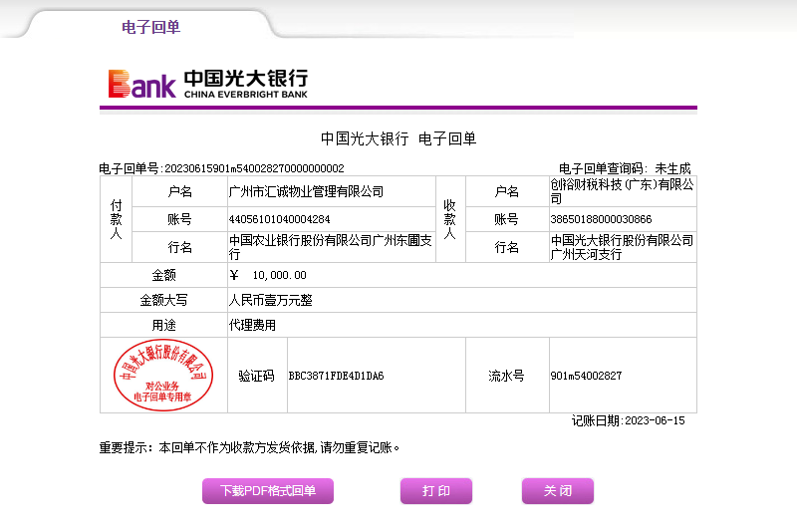Image resolution: width=797 pixels, height=532 pixels.
Task: Click the 收款人 column label
Action: (450, 219)
